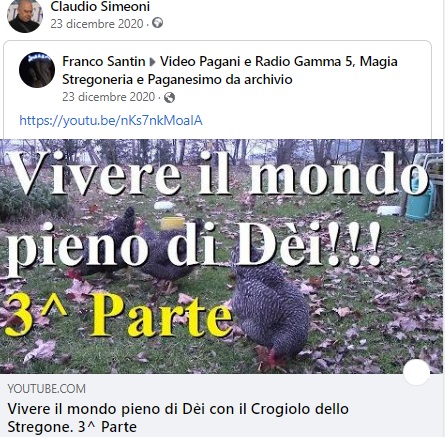
Task: Click the YOUTUBE.COM source label
Action: click(47, 389)
